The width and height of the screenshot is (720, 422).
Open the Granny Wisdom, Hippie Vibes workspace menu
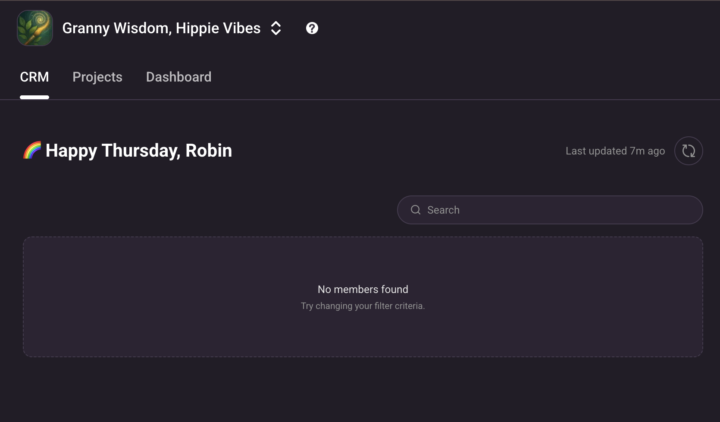(x=160, y=28)
